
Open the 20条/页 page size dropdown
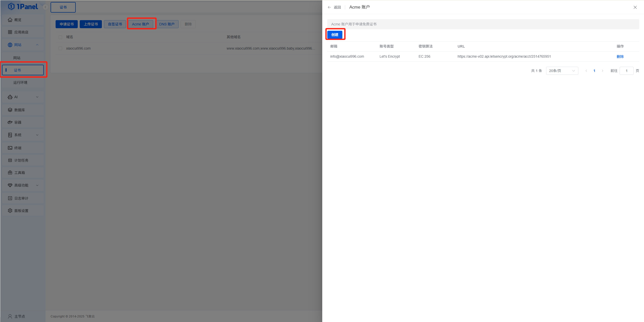click(562, 71)
